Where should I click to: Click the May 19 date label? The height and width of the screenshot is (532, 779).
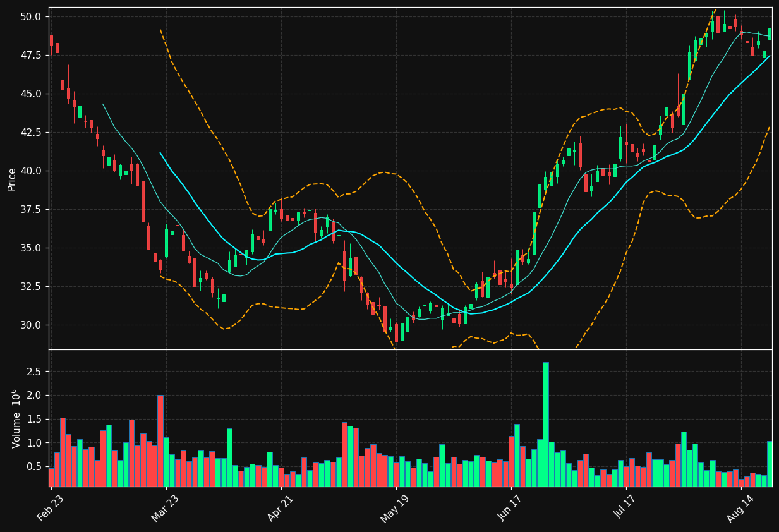pos(395,509)
